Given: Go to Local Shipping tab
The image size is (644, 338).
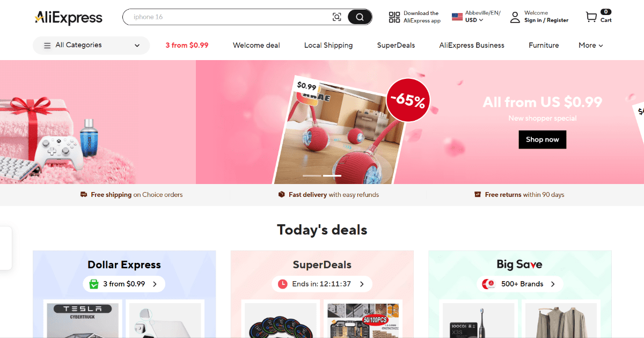Looking at the screenshot, I should [328, 46].
